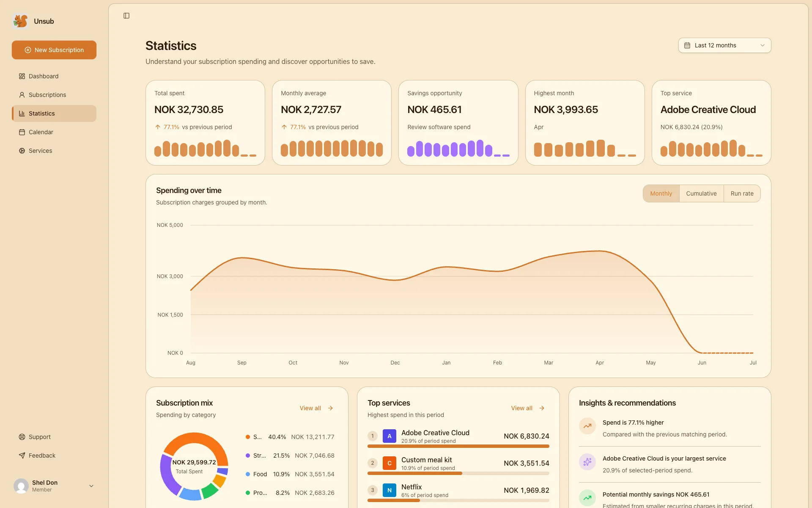Switch chart to Run rate view
Screen dimensions: 812x508
pyautogui.click(x=742, y=193)
